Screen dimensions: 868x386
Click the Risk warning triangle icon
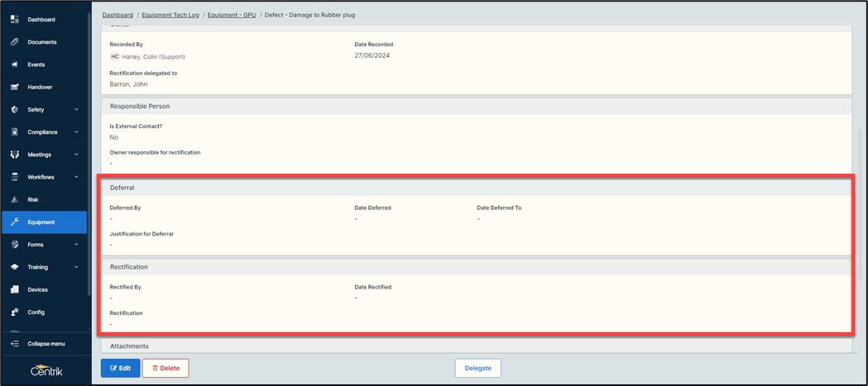(x=15, y=199)
